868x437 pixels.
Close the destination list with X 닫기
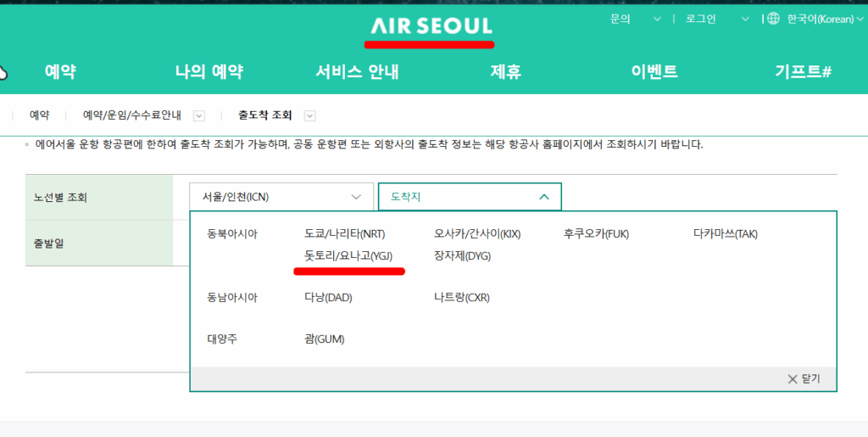click(804, 378)
